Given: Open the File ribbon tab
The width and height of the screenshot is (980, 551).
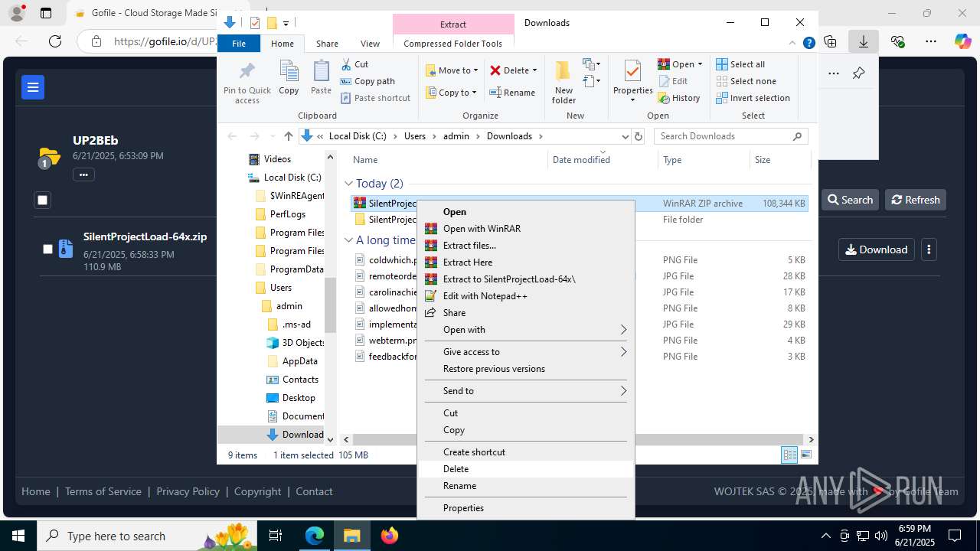Looking at the screenshot, I should click(239, 44).
